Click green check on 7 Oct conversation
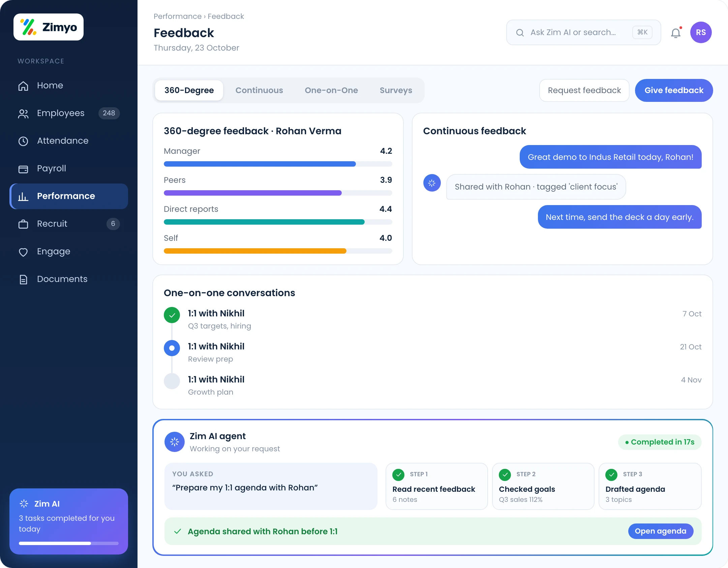This screenshot has height=568, width=728. point(172,315)
